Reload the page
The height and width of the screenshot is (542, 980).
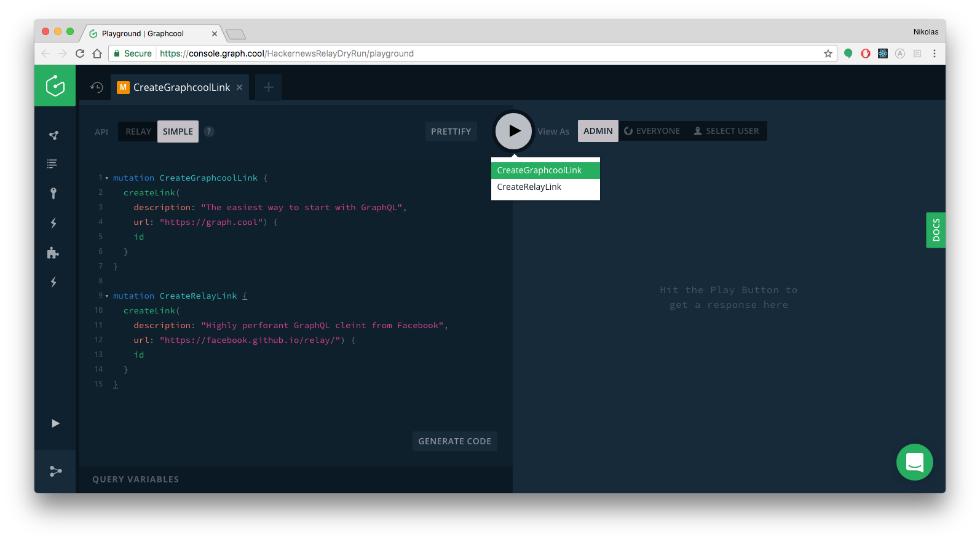(x=80, y=53)
